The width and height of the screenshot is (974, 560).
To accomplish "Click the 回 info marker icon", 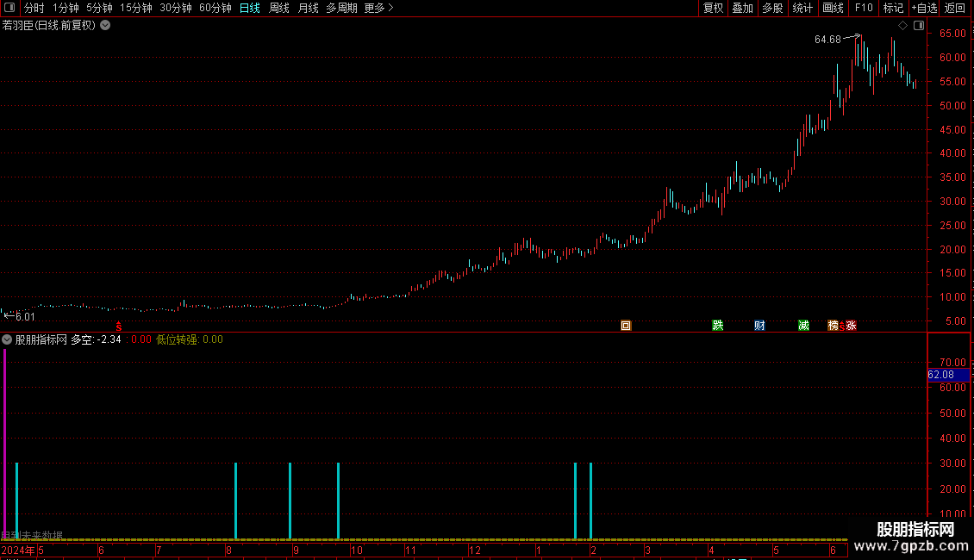I will (626, 326).
